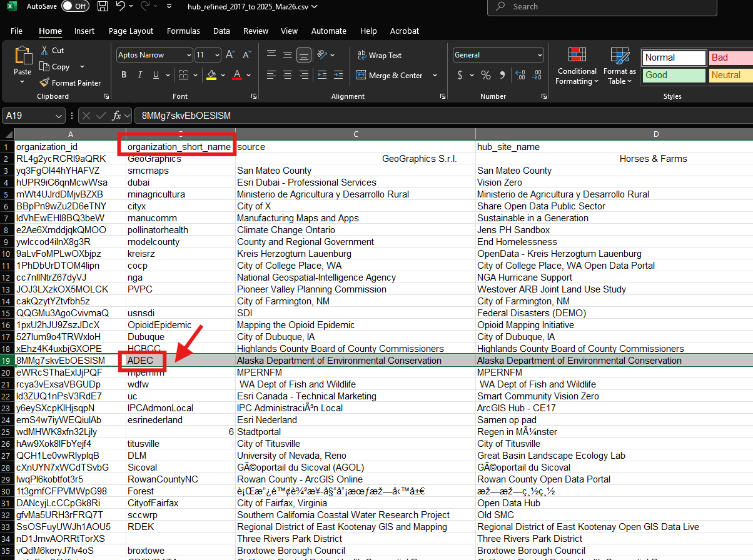The image size is (753, 560).
Task: Decrease the indent
Action: tap(321, 75)
